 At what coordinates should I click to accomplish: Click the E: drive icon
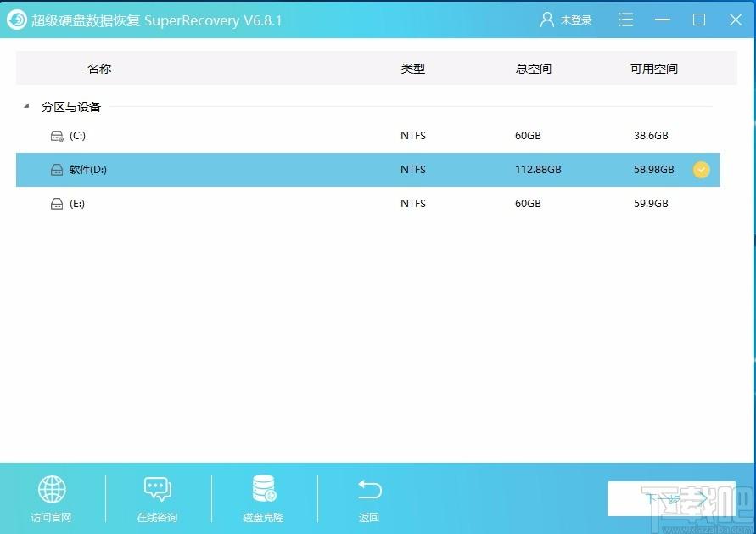pos(57,204)
